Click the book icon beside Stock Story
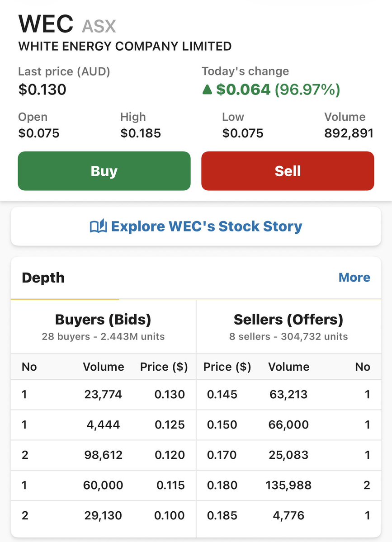 click(99, 226)
